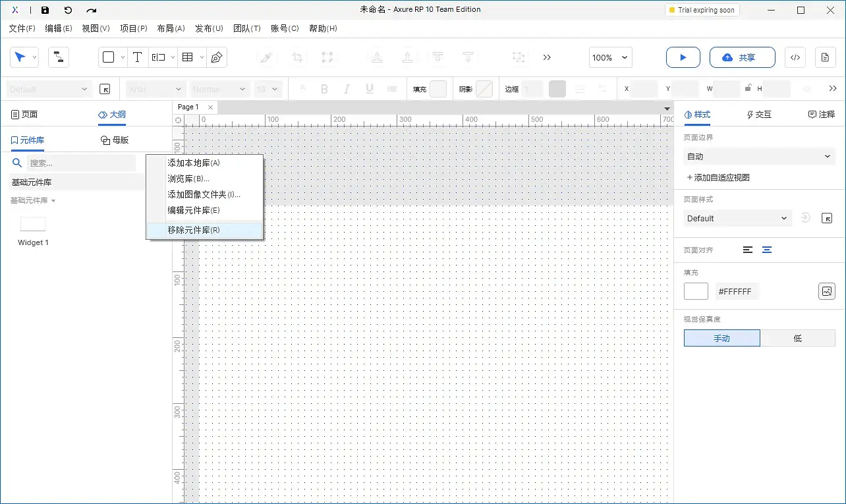Toggle the lock icon between W and H fields

[x=748, y=87]
